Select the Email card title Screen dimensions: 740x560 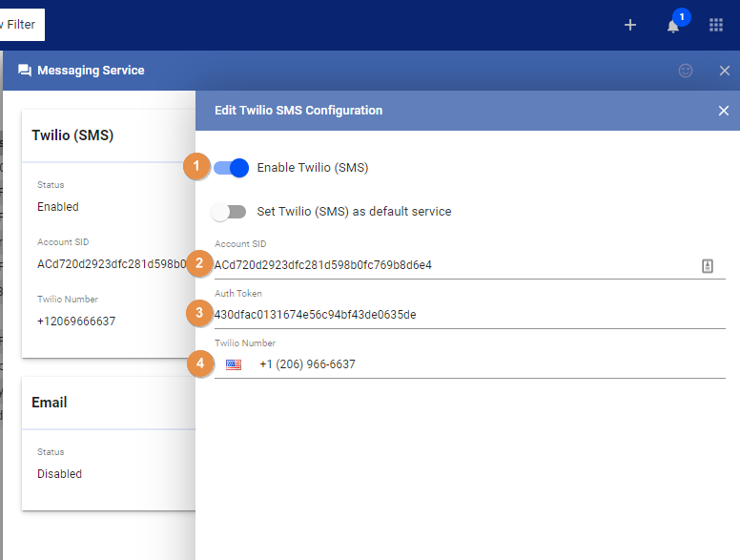pyautogui.click(x=49, y=403)
